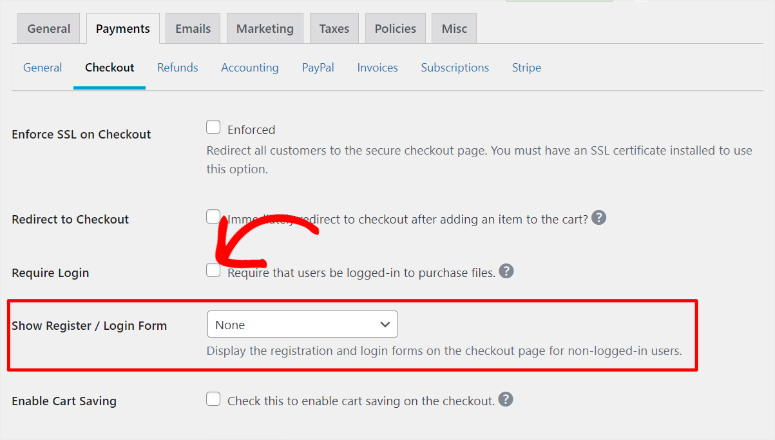Open the Show Register / Login Form dropdown

302,324
